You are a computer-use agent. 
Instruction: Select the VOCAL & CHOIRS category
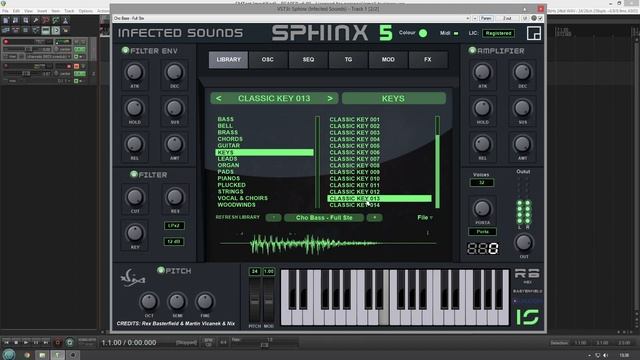pyautogui.click(x=242, y=198)
